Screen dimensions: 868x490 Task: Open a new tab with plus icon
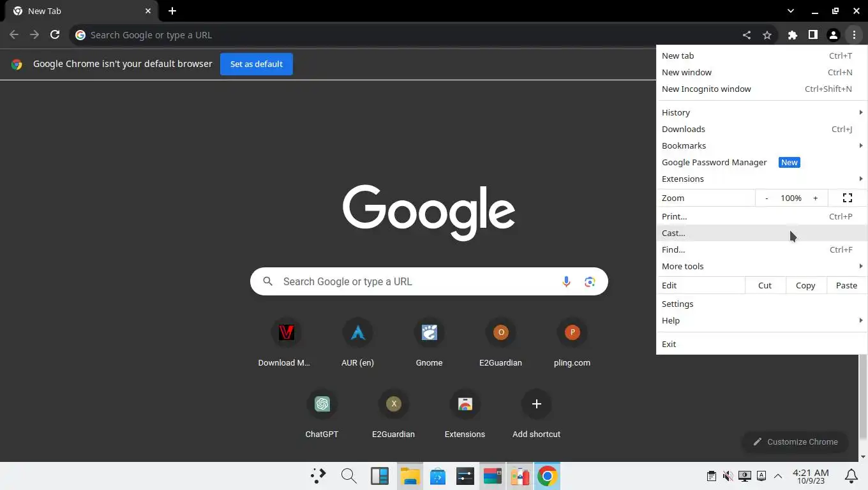[x=172, y=11]
